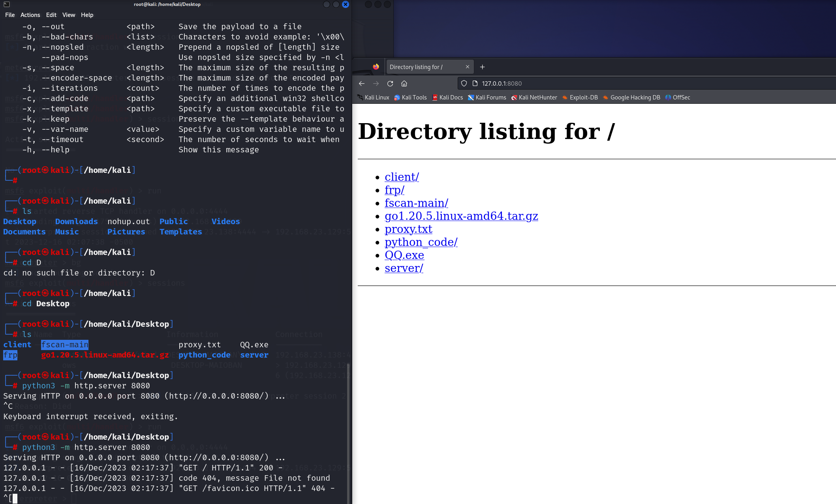Open OffSec bookmark
Viewport: 836px width, 504px height.
click(678, 97)
